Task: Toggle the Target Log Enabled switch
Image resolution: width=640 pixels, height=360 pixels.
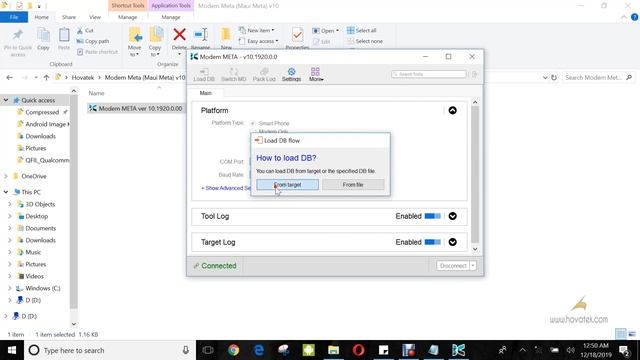Action: pyautogui.click(x=433, y=242)
